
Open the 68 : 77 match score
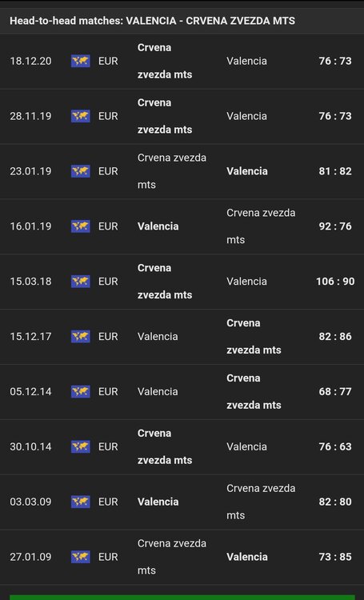coord(335,391)
